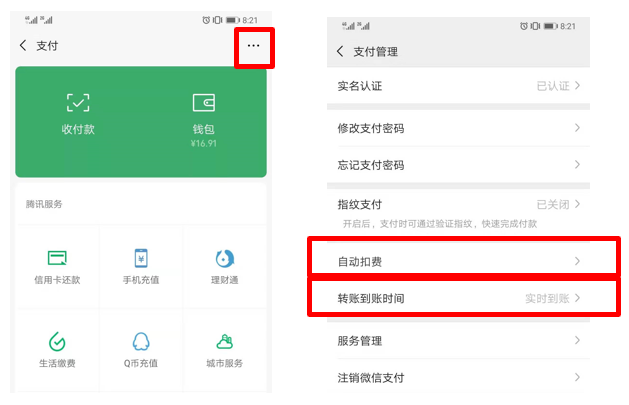Screen dimensions: 629x405
Task: Tap alarm icon in left phone status bar
Action: click(x=206, y=20)
